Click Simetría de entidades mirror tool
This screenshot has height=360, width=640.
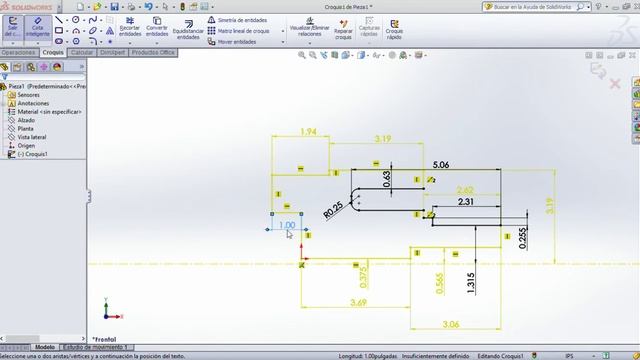(x=238, y=20)
